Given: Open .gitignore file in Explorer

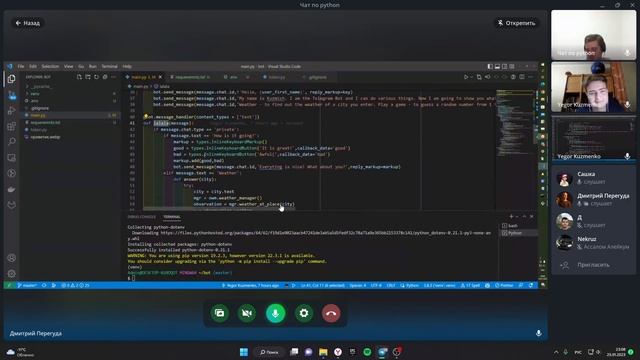Looking at the screenshot, I should [70, 108].
